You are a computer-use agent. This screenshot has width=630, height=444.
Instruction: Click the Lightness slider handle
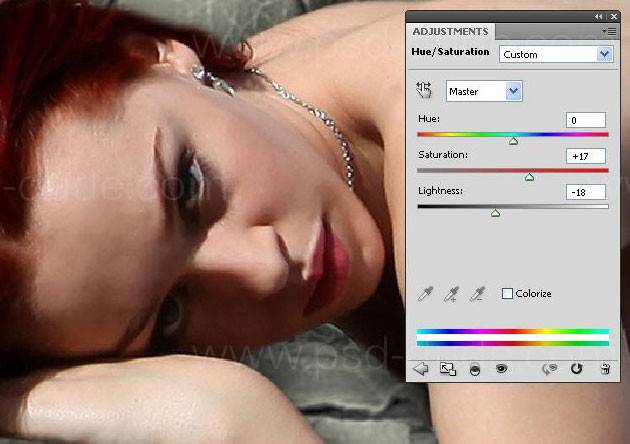click(x=496, y=213)
